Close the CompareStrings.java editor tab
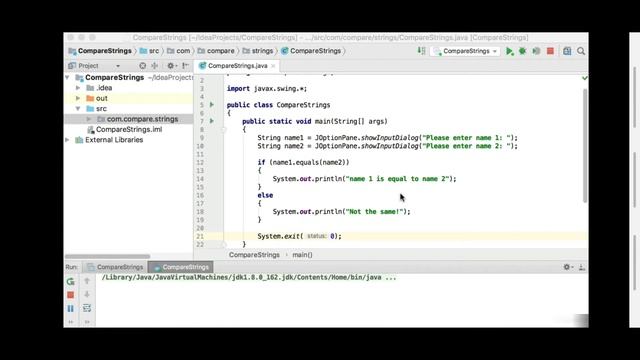Screen dimensions: 640x360 coord(273,66)
